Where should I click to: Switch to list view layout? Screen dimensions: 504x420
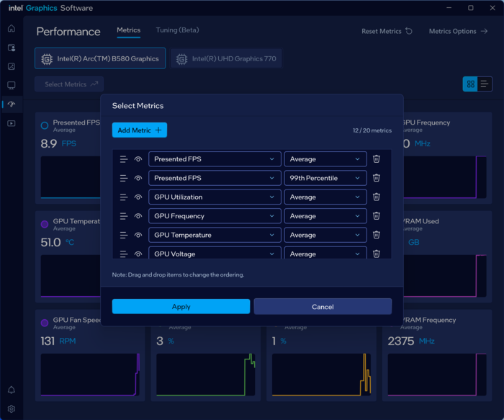tap(485, 84)
